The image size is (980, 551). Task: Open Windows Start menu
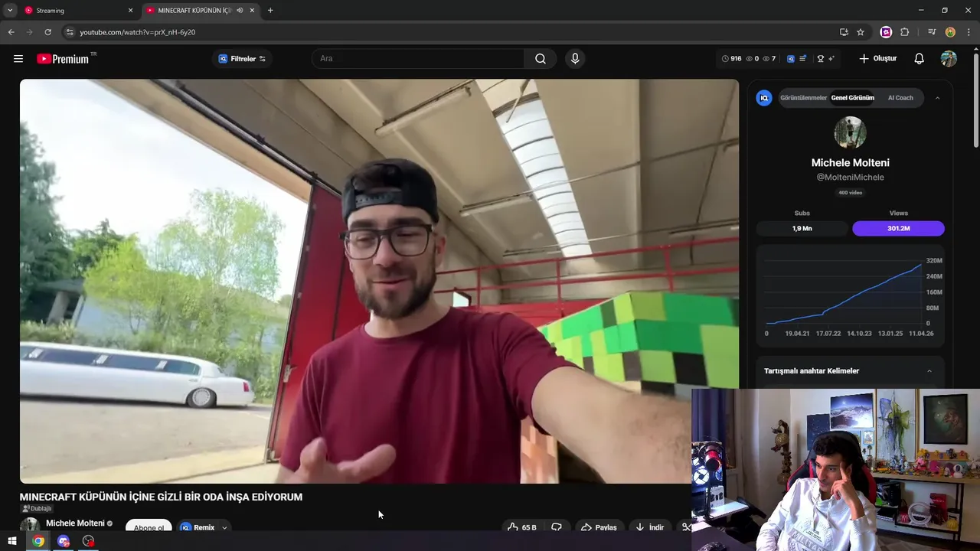(12, 541)
